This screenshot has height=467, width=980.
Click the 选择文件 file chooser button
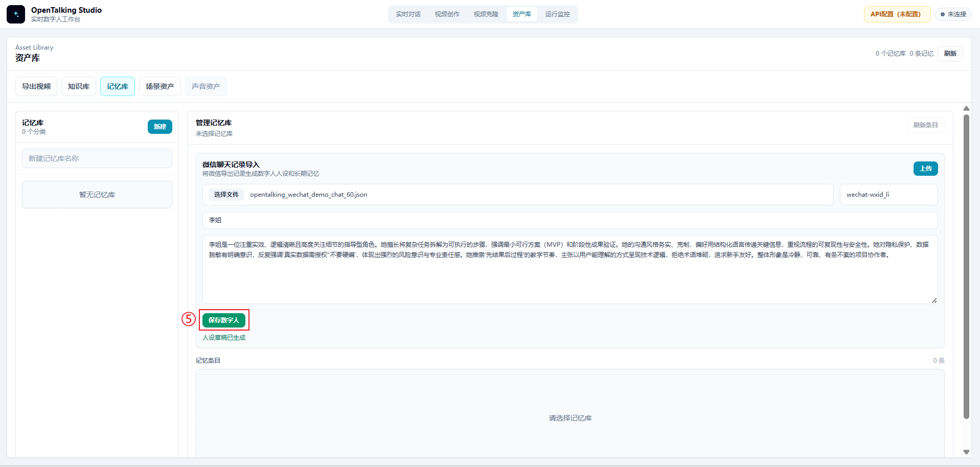pos(226,195)
